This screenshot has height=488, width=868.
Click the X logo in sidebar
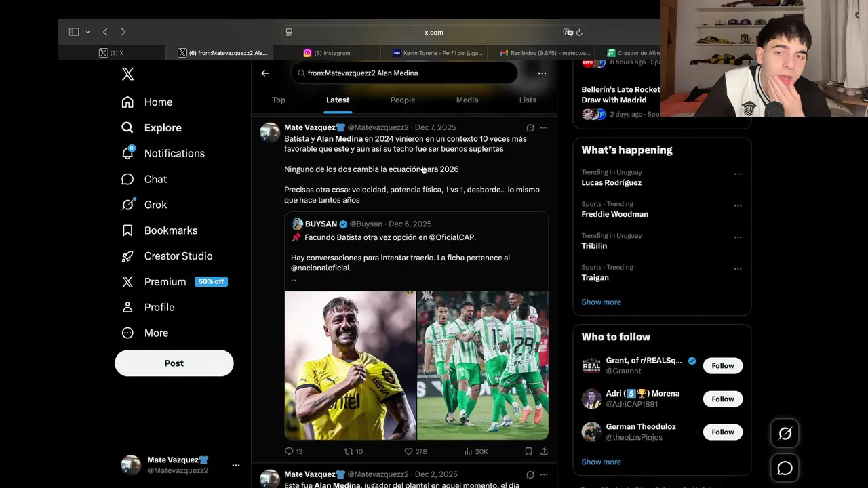(127, 75)
